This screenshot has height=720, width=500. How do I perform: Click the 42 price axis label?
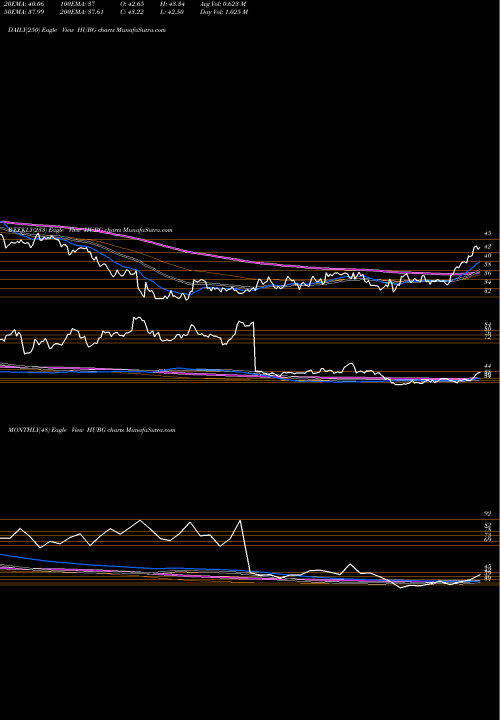[488, 247]
